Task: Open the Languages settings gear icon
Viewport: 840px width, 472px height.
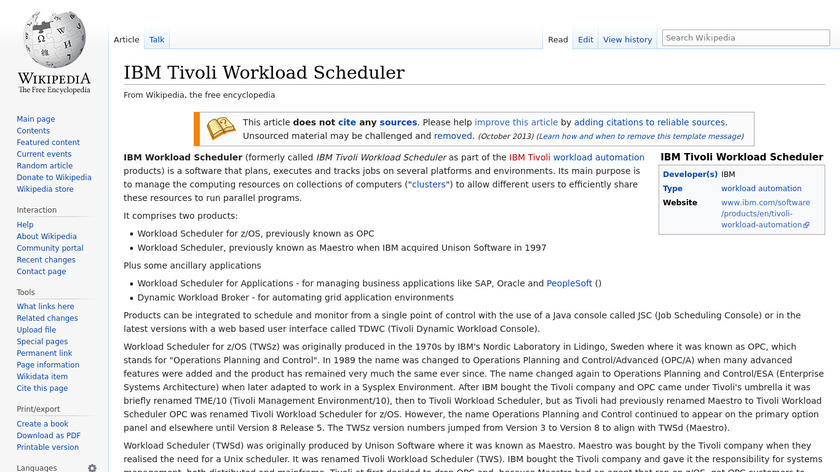Action: 92,468
